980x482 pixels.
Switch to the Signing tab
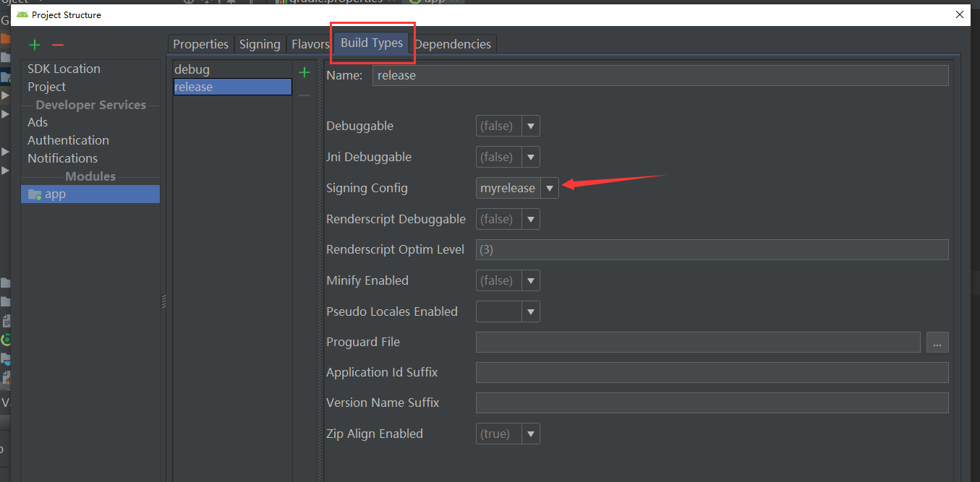(x=260, y=44)
